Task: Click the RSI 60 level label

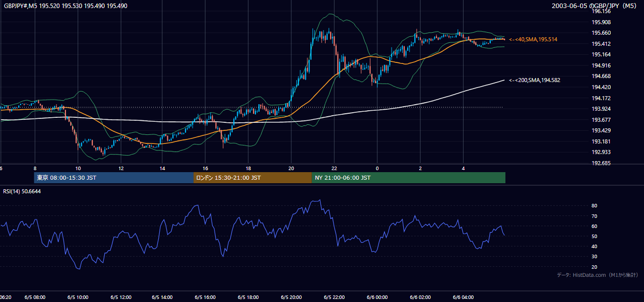Action: 594,226
